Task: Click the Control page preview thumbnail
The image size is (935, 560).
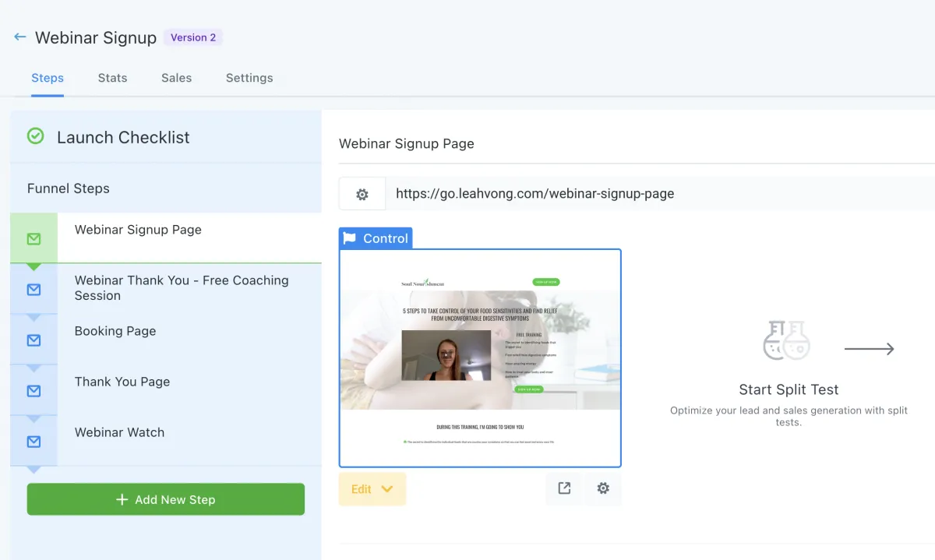Action: [480, 357]
